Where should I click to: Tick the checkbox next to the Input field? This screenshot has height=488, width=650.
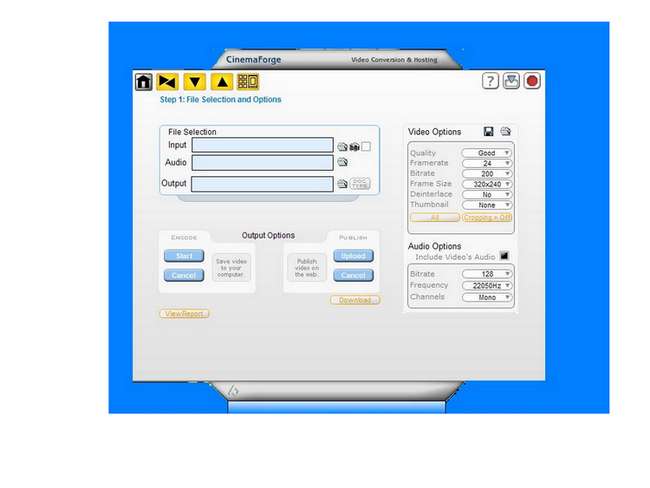click(x=366, y=147)
